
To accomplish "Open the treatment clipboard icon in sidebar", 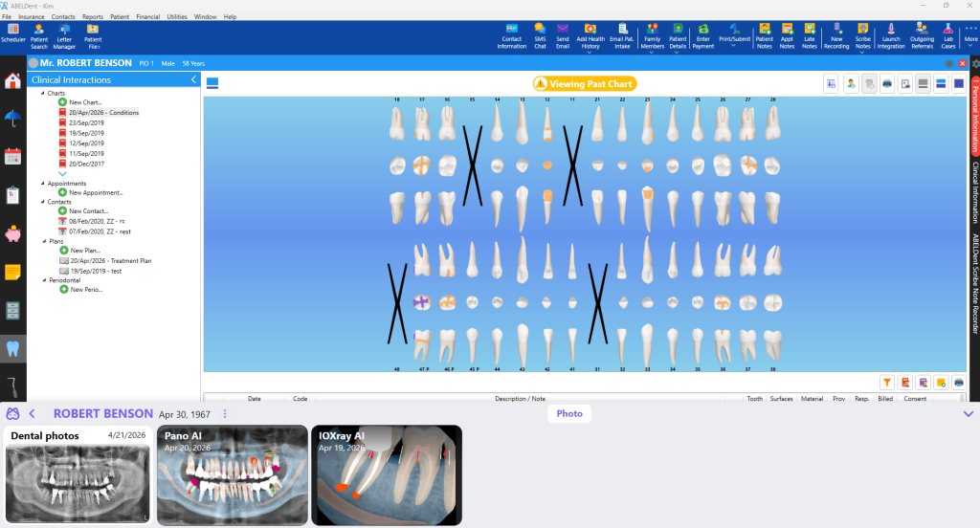I will point(12,195).
